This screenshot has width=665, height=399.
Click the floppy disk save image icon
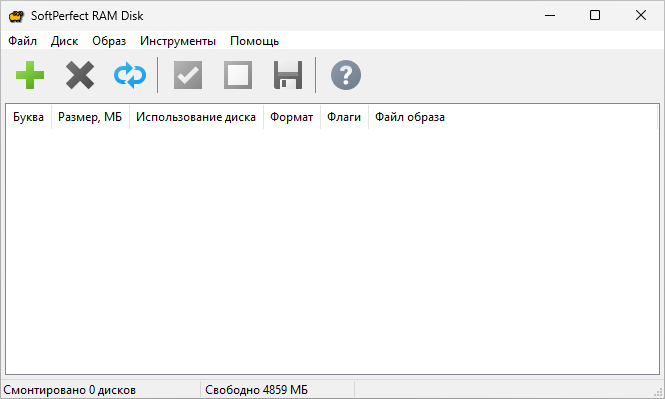click(288, 75)
